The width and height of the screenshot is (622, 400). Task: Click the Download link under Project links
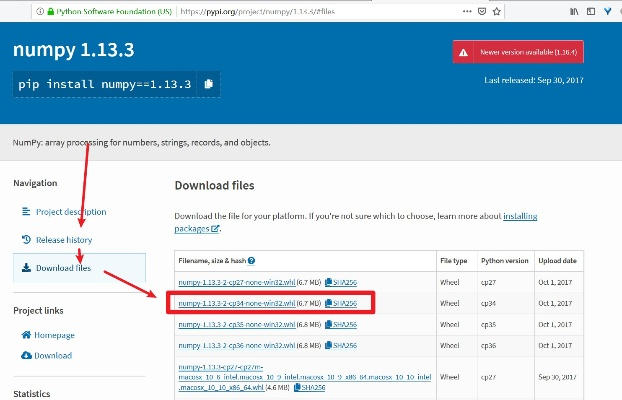pyautogui.click(x=53, y=355)
